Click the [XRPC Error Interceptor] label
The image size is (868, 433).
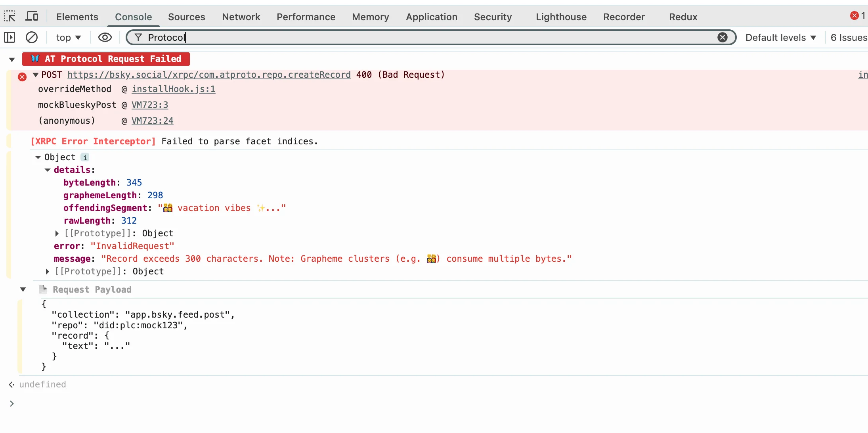point(93,141)
